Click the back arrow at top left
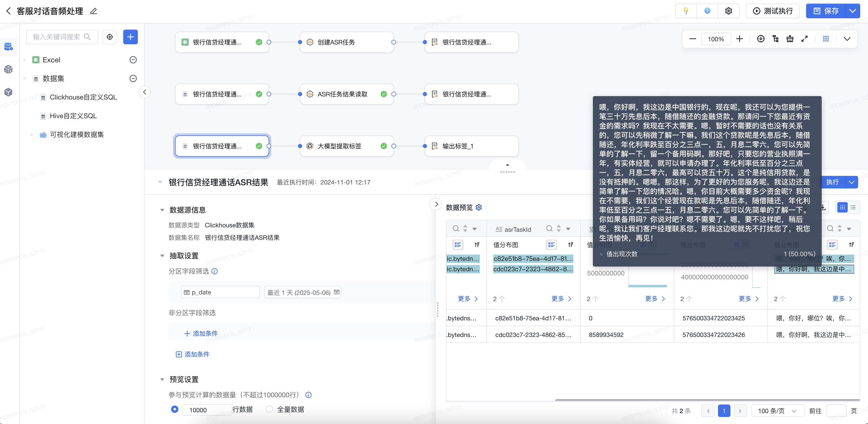Screen dimensions: 868x424 tap(9, 11)
